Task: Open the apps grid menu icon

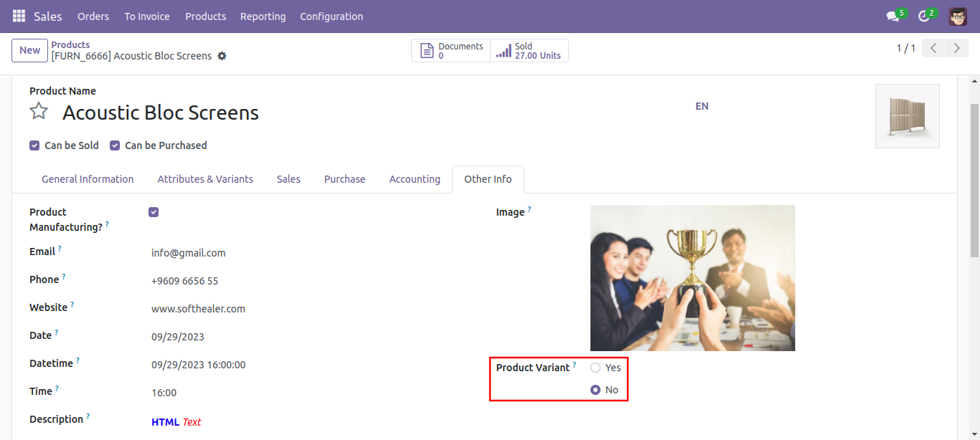Action: [x=19, y=16]
